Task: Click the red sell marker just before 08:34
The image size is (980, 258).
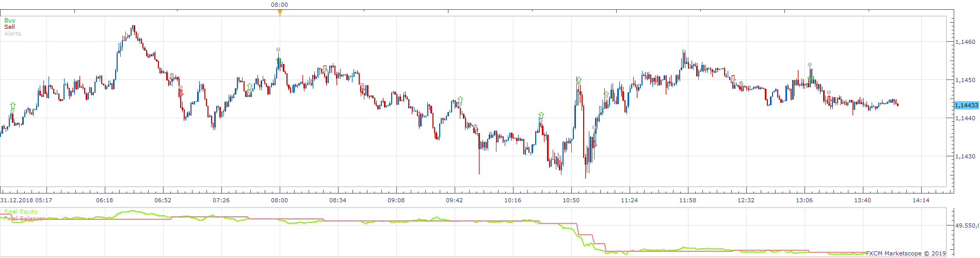Action: (x=325, y=68)
